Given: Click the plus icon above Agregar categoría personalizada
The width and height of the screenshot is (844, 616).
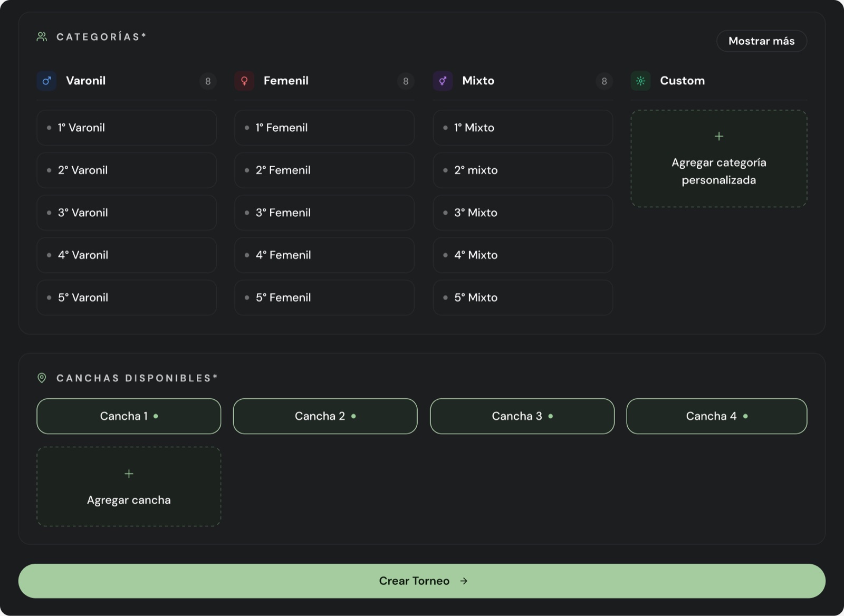Looking at the screenshot, I should pos(719,136).
